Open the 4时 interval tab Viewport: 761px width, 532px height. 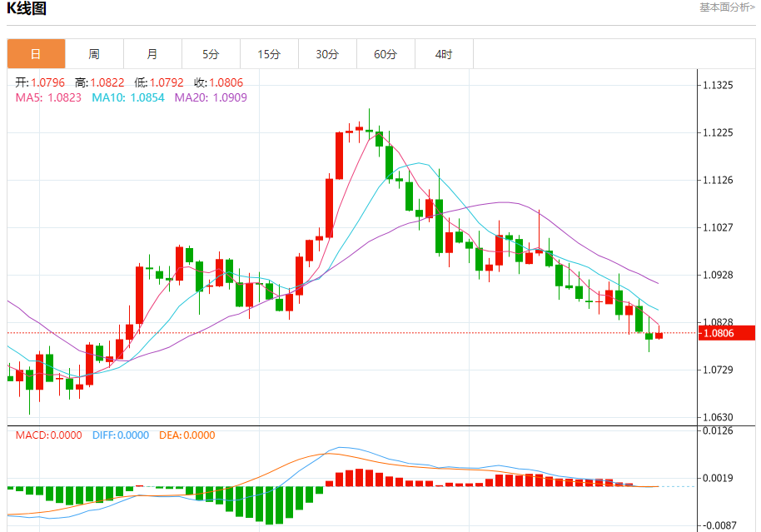click(444, 54)
